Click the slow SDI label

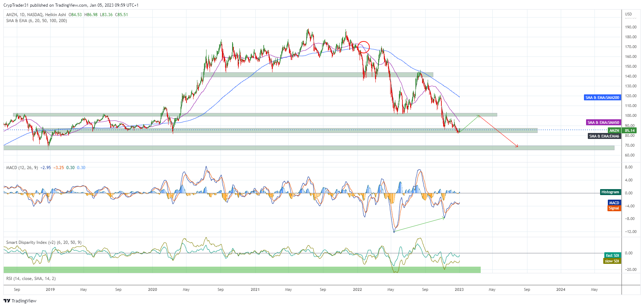[612, 261]
